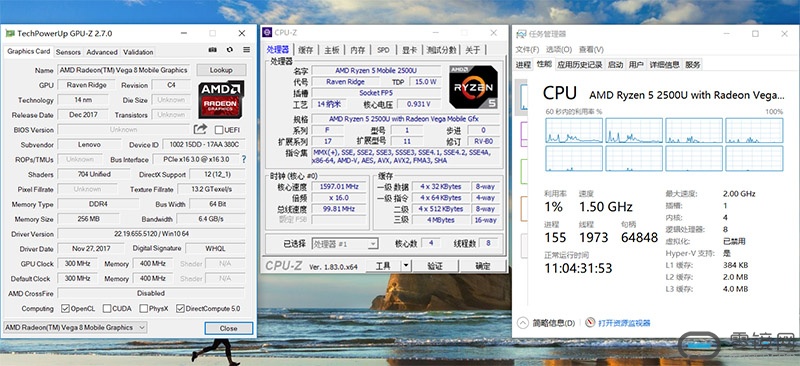Expand the 工具 dropdown arrow in CPU-Z
The height and width of the screenshot is (366, 800).
tap(406, 265)
